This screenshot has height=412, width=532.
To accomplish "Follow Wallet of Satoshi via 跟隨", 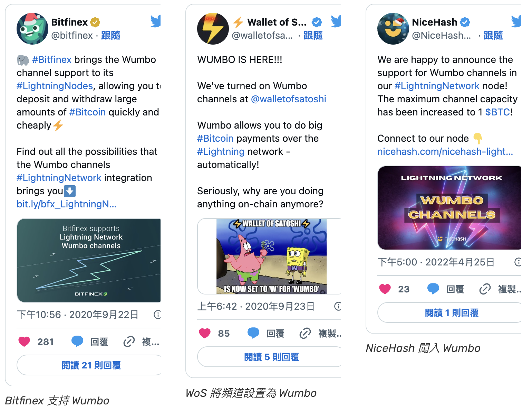I will click(x=313, y=35).
